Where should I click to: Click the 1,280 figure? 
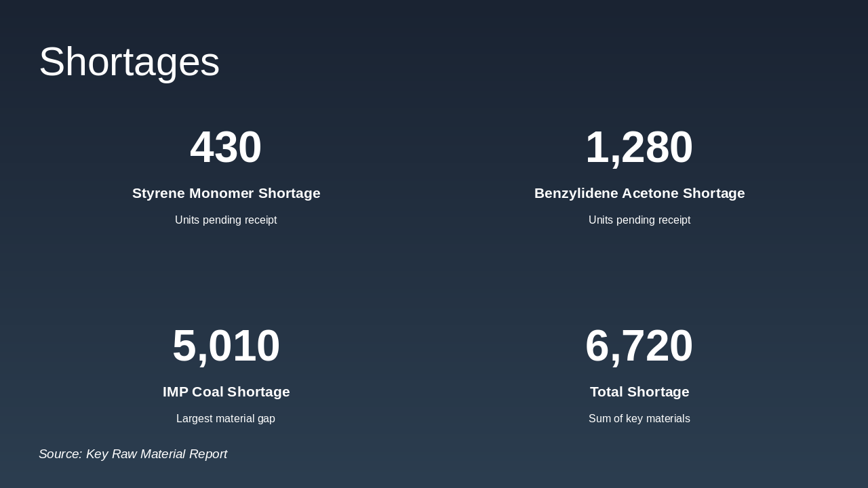point(639,147)
